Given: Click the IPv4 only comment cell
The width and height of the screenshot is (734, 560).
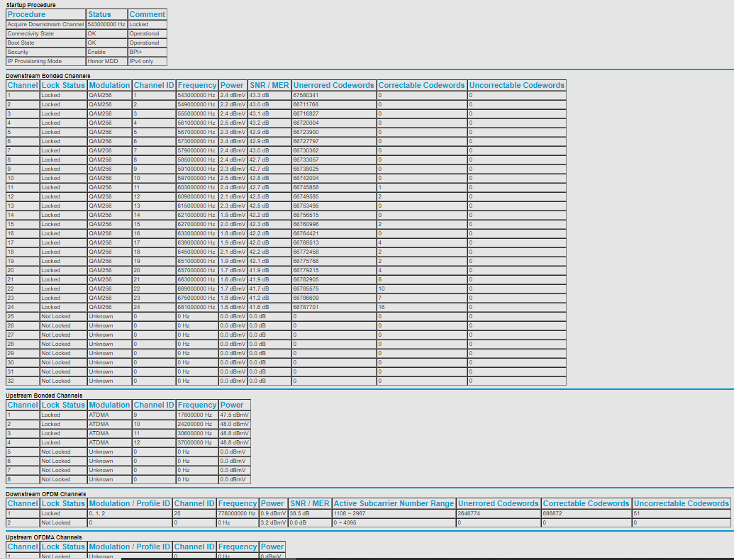Looking at the screenshot, I should [x=148, y=61].
